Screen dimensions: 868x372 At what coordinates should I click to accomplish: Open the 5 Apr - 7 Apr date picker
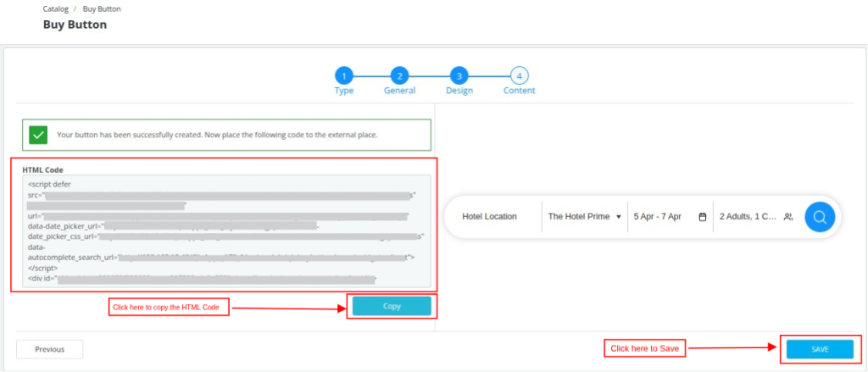click(x=670, y=216)
